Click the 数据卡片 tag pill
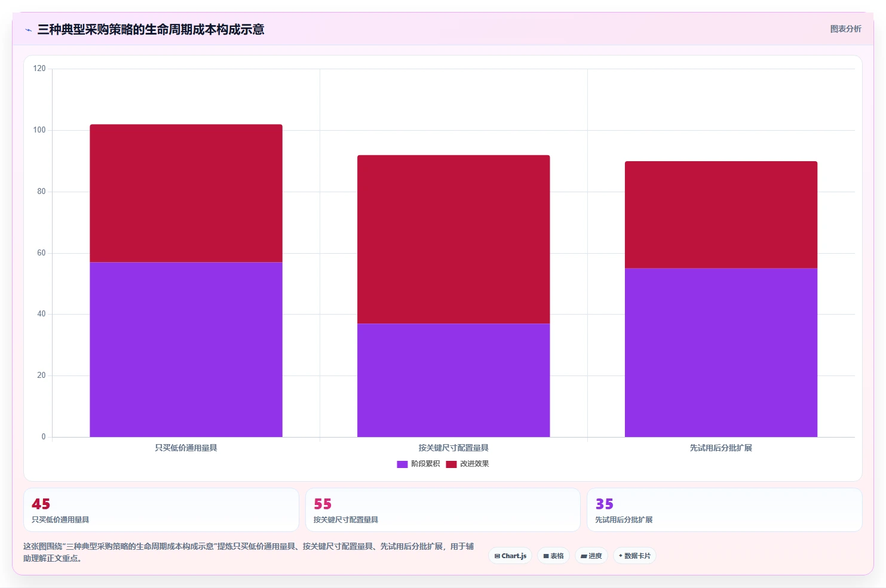 [x=634, y=556]
